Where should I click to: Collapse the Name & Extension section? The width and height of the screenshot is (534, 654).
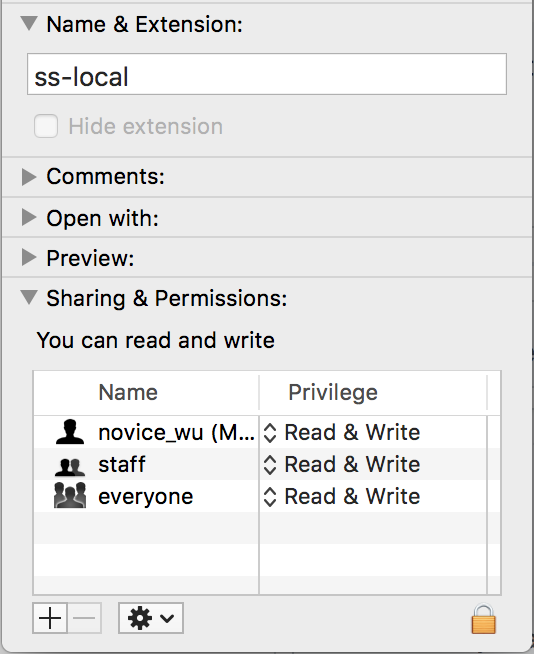tap(29, 23)
